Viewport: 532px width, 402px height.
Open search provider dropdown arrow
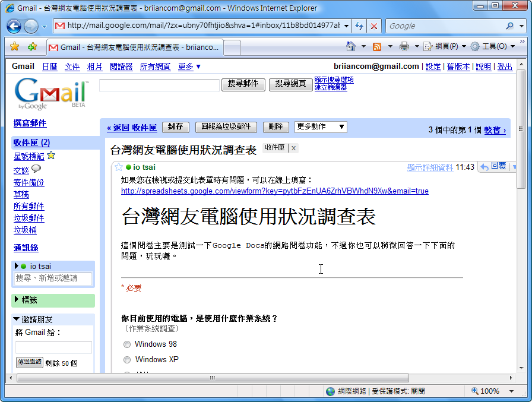521,26
